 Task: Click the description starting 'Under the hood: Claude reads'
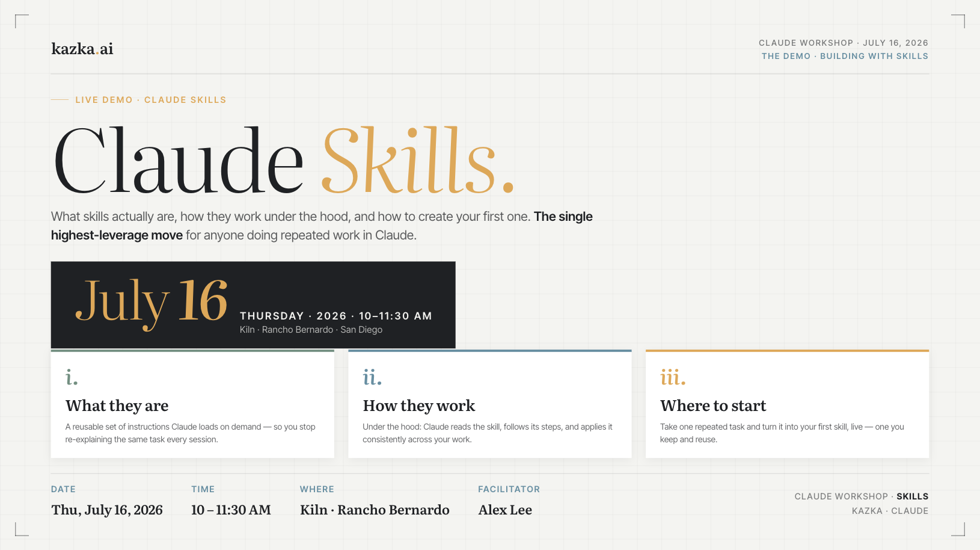pyautogui.click(x=488, y=433)
